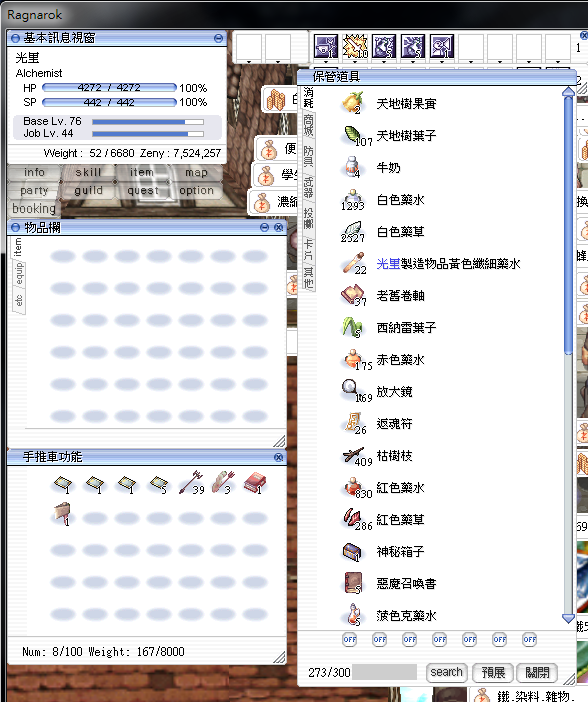Click the storage list scroll-down arrow
This screenshot has width=588, height=702.
(568, 618)
